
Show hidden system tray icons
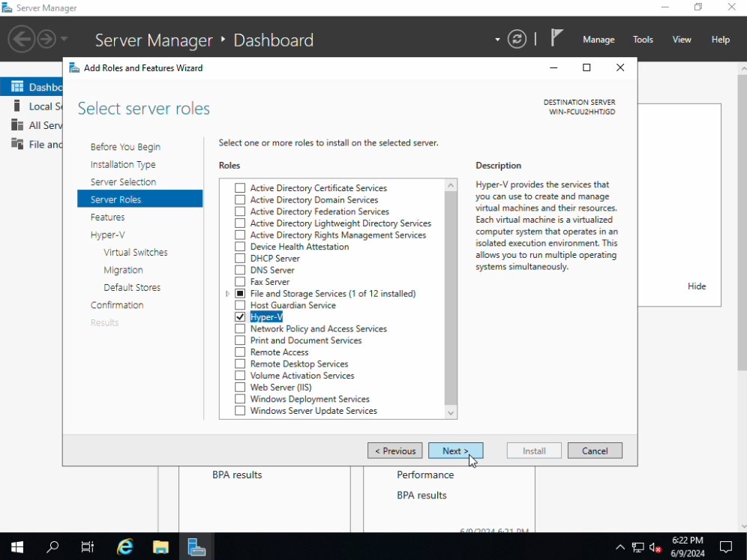click(620, 547)
